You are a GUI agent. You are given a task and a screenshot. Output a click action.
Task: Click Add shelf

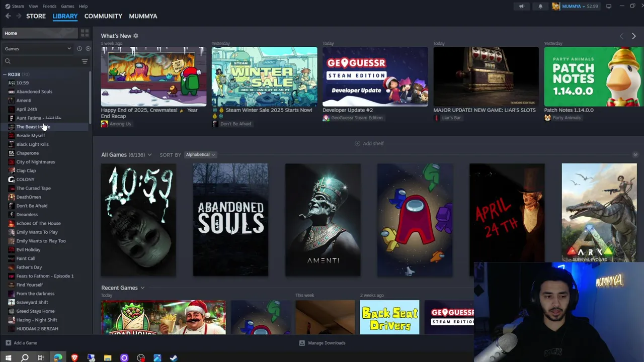(369, 144)
